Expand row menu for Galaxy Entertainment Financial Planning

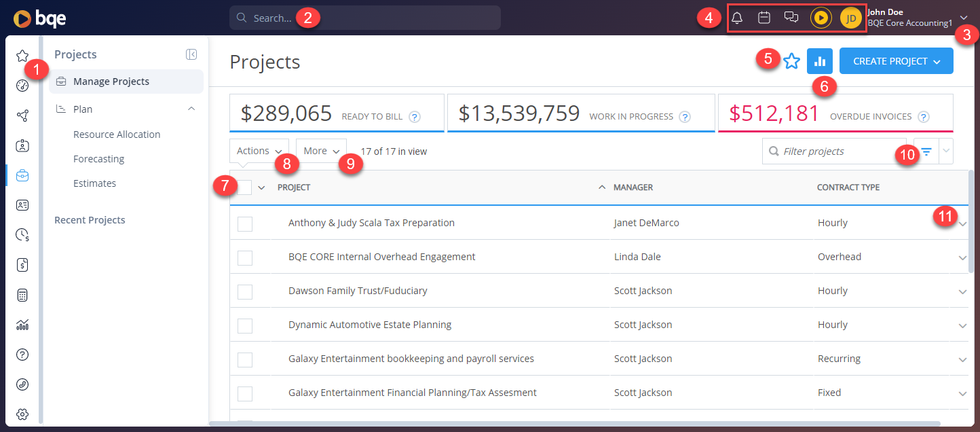[x=962, y=393]
